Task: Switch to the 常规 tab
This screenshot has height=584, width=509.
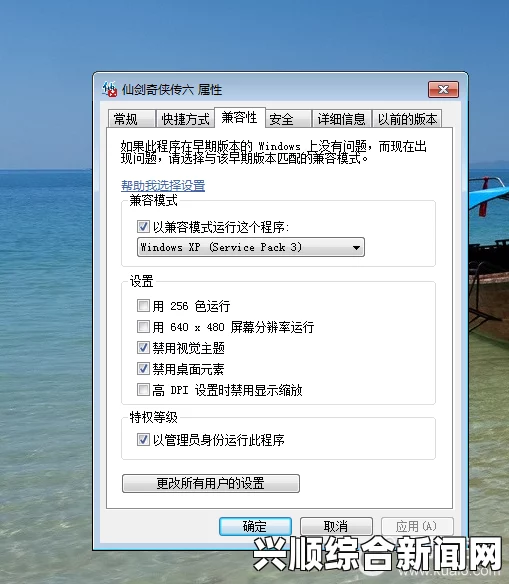Action: pyautogui.click(x=131, y=119)
